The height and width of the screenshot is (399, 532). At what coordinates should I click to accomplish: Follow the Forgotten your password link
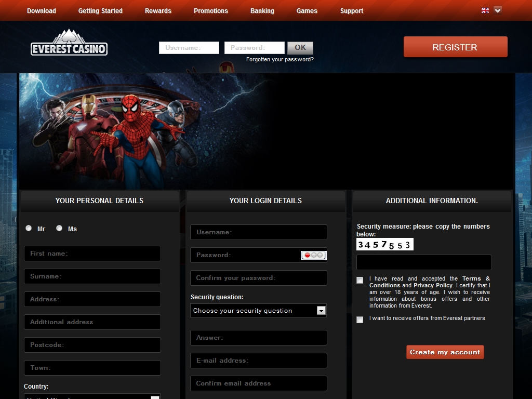tap(280, 59)
